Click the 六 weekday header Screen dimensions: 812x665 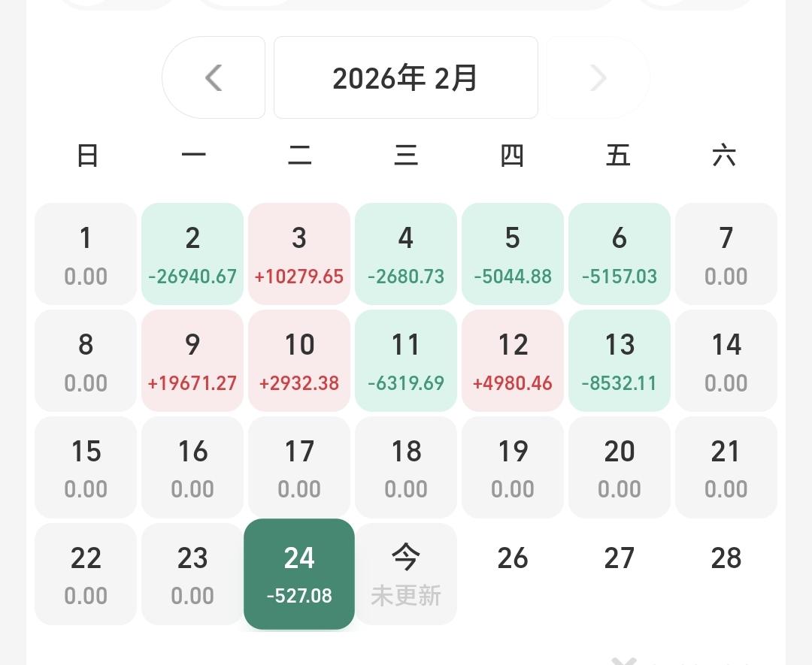[x=725, y=156]
